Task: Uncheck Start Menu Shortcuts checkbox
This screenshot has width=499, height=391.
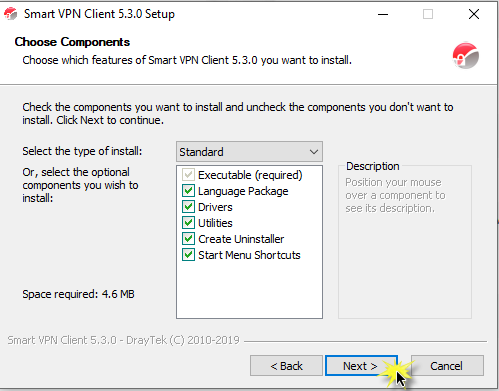Action: tap(188, 255)
